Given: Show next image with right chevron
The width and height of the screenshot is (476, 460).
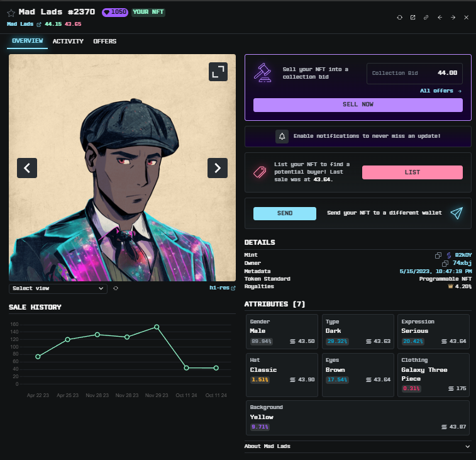Looking at the screenshot, I should 218,168.
